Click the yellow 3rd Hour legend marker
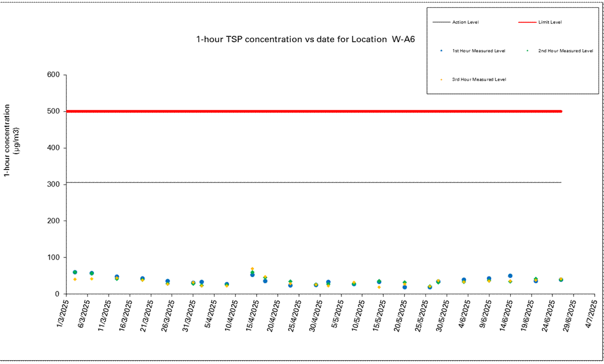 pos(441,80)
